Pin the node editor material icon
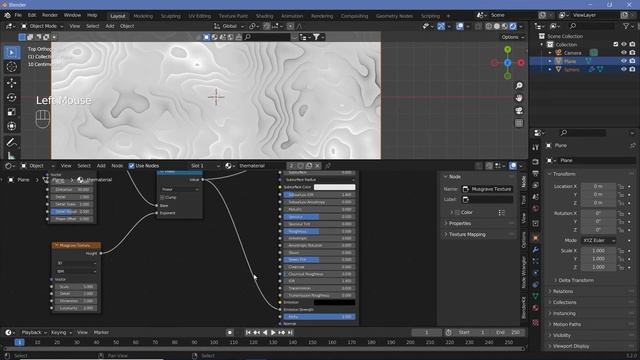Image resolution: width=640 pixels, height=360 pixels. (x=328, y=166)
